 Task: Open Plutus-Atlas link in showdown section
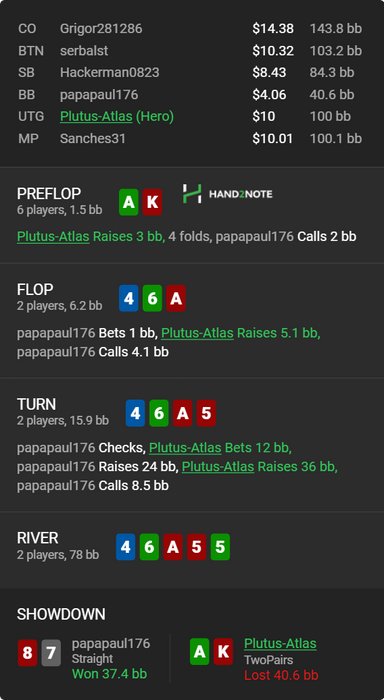[280, 643]
